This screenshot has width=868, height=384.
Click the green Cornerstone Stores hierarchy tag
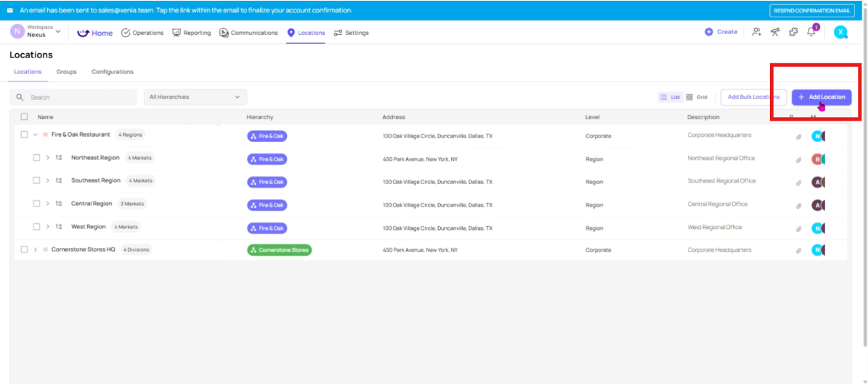[279, 250]
